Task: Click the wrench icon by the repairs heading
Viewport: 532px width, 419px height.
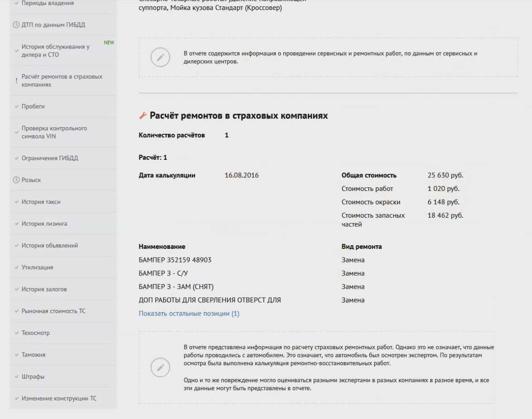Action: click(x=143, y=115)
